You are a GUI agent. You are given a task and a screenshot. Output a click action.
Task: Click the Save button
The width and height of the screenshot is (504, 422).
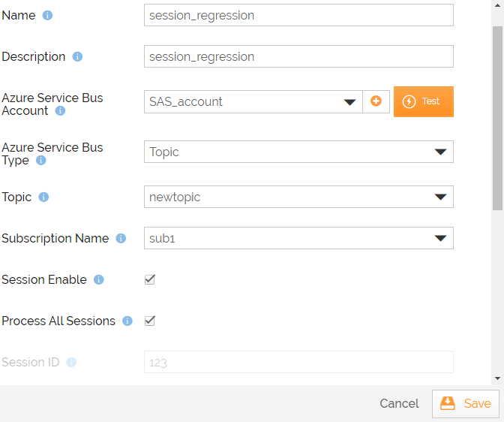coord(466,403)
